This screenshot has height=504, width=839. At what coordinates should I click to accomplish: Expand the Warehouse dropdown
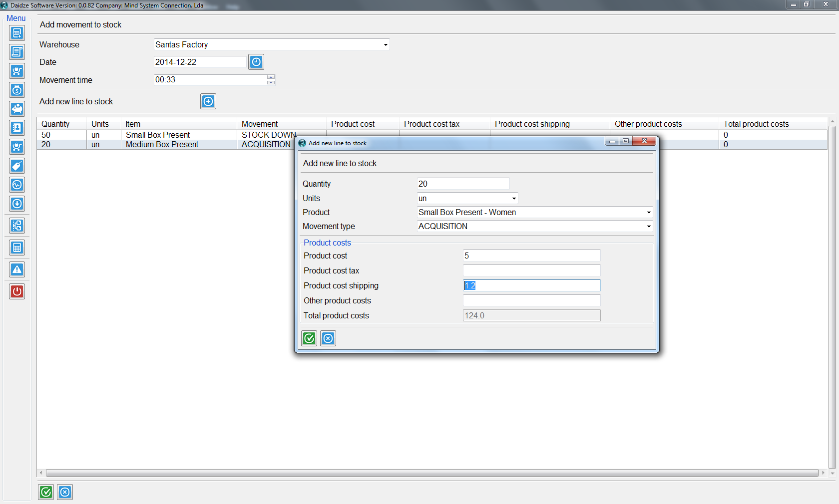[385, 45]
